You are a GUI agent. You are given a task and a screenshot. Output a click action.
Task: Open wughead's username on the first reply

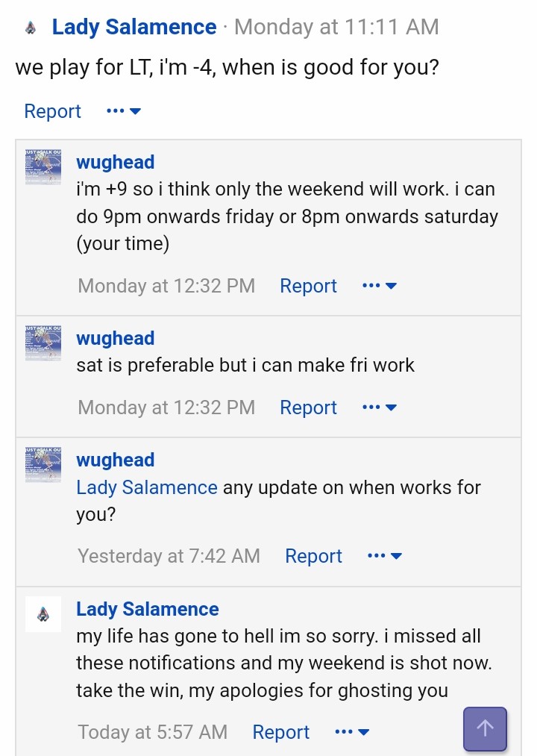[116, 162]
